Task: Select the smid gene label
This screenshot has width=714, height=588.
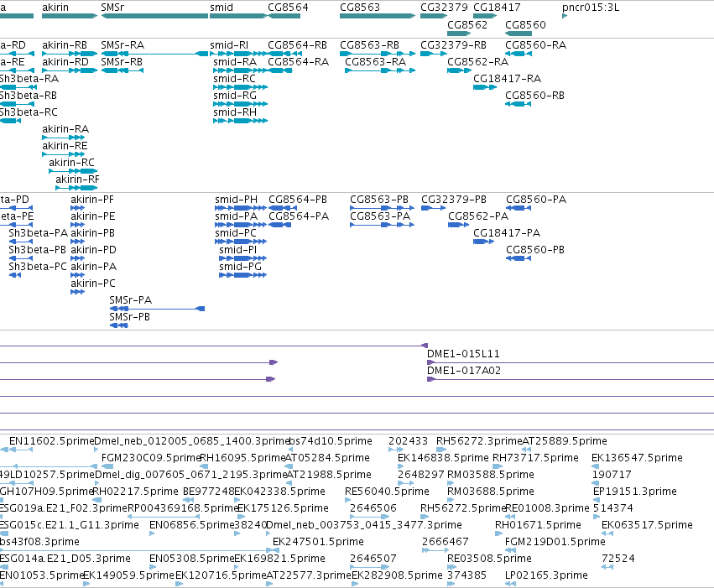Action: pyautogui.click(x=221, y=8)
